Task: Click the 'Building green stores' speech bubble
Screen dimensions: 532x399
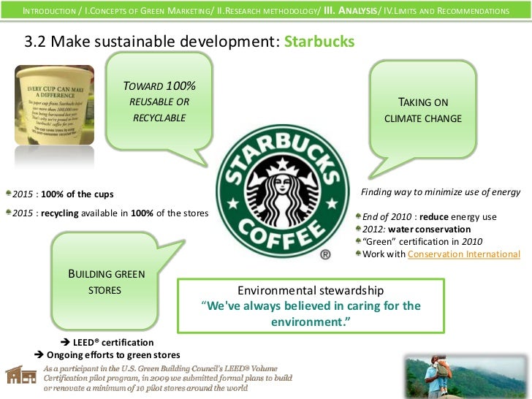Action: pyautogui.click(x=106, y=281)
